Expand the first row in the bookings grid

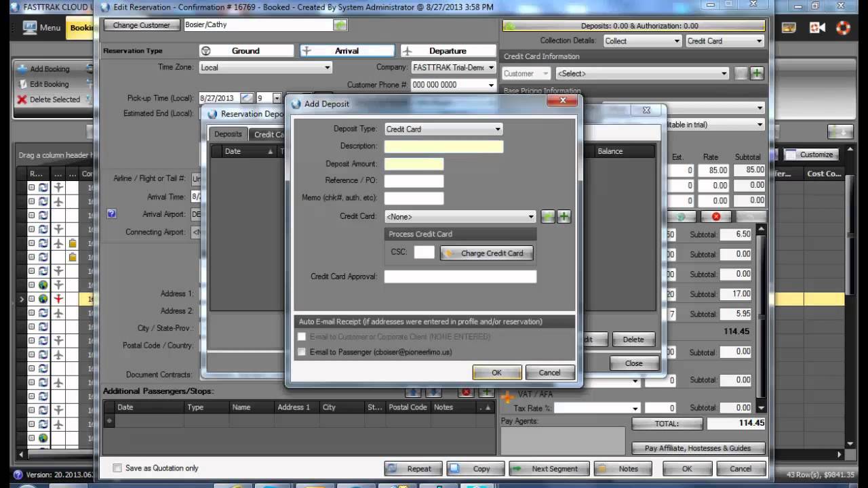coord(31,187)
